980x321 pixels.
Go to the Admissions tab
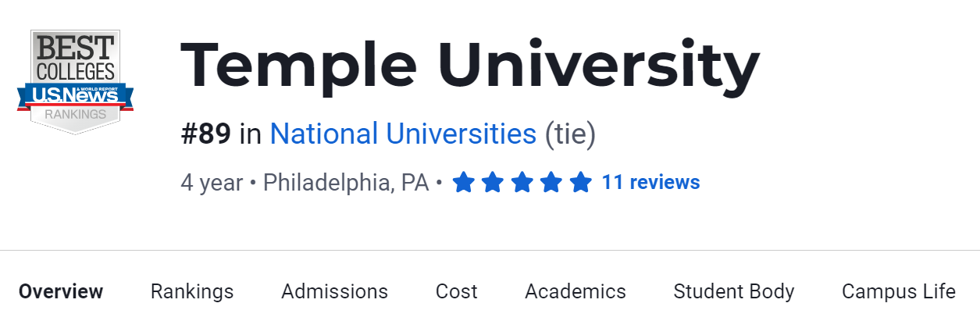click(x=334, y=292)
